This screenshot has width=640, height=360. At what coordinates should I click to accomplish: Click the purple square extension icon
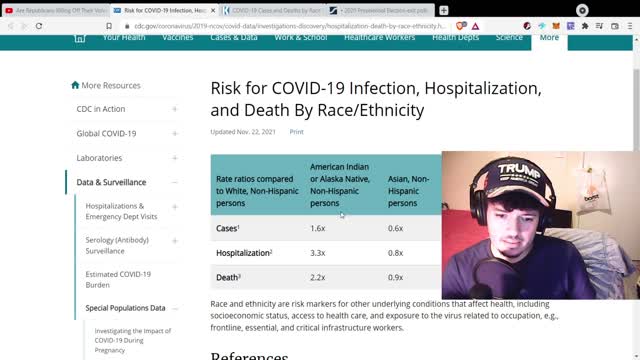(571, 26)
